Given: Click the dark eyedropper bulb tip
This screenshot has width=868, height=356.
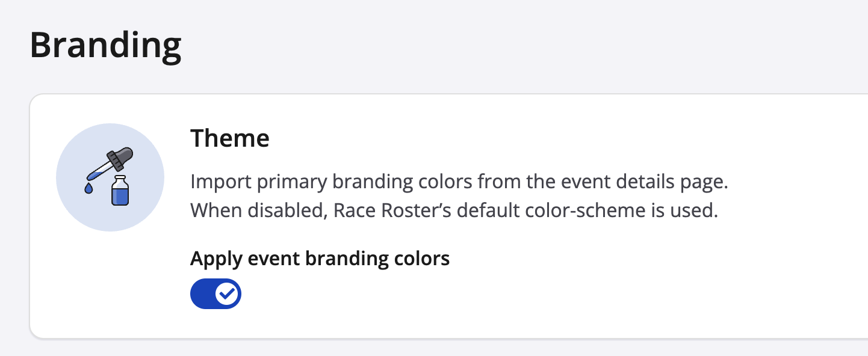Looking at the screenshot, I should coord(125,156).
